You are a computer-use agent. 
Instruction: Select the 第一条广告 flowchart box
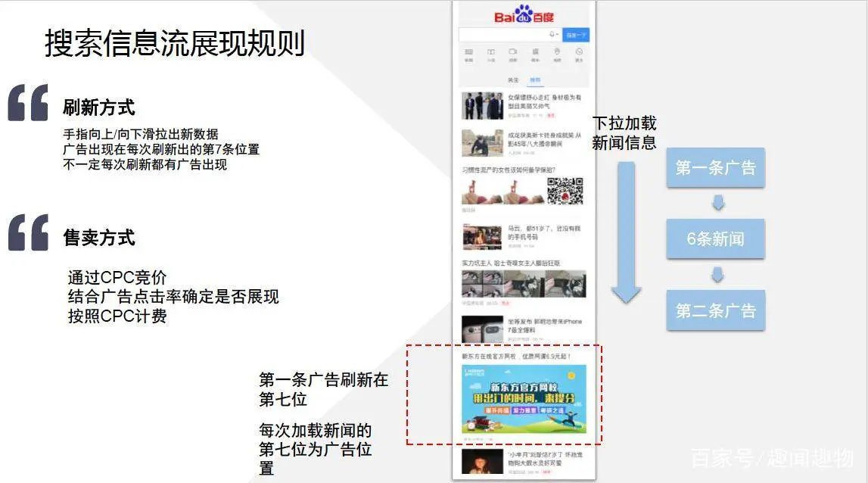(715, 168)
